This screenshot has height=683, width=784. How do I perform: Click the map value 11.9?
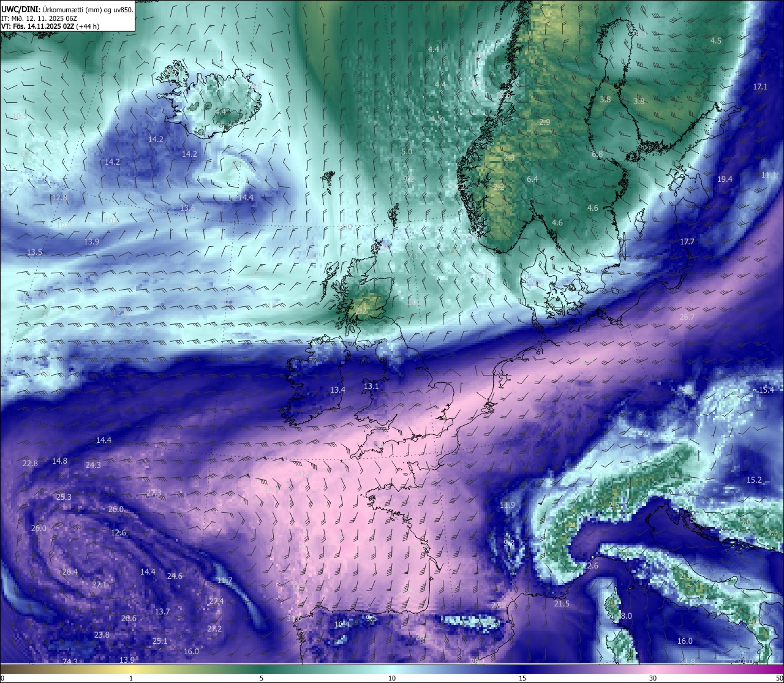tap(507, 505)
